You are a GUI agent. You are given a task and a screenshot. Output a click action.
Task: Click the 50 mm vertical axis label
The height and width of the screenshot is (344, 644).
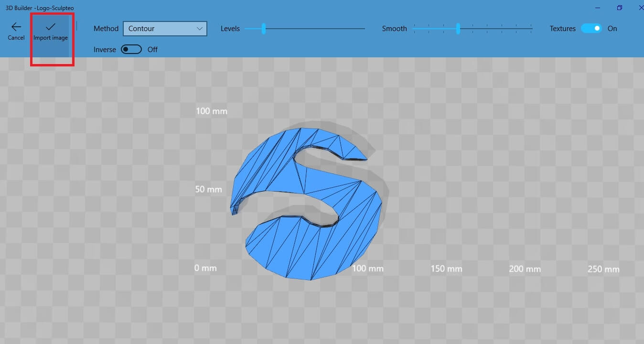208,190
